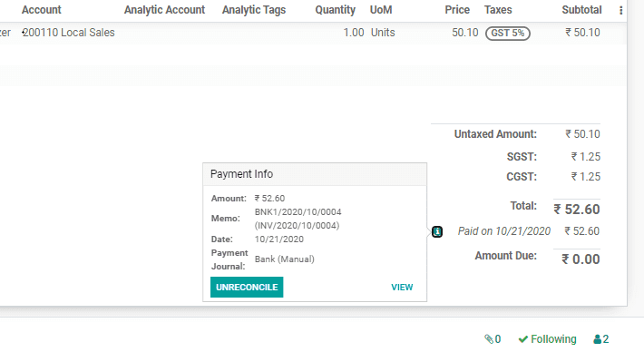Click the Units UoM cell

[383, 33]
